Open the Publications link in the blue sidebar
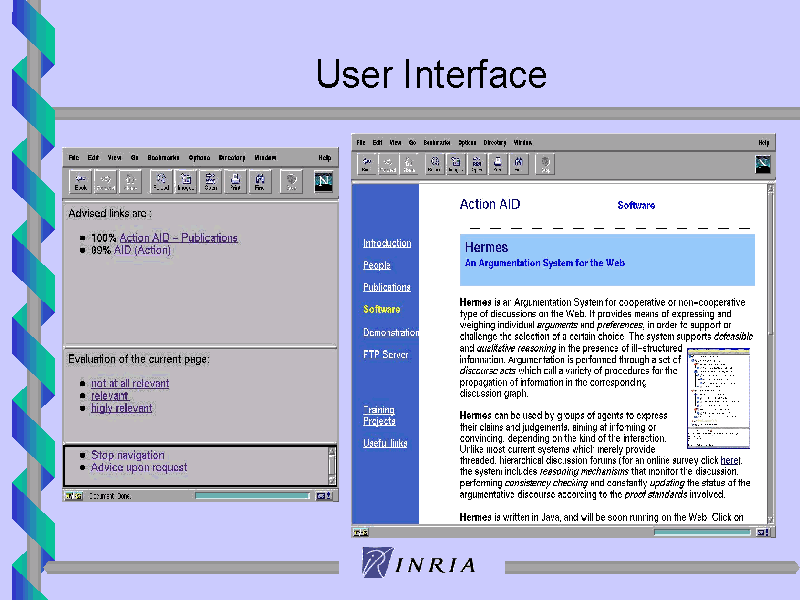800x600 pixels. pyautogui.click(x=387, y=287)
